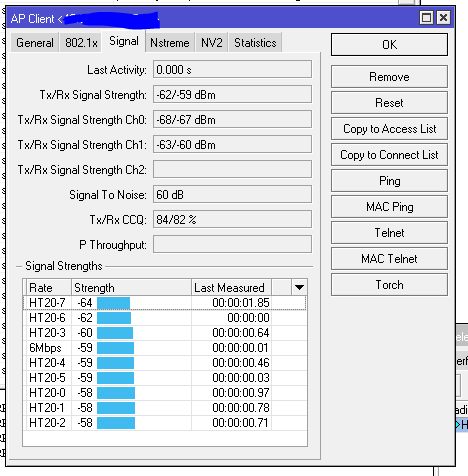Switch to the General tab
468x476 pixels.
[35, 43]
